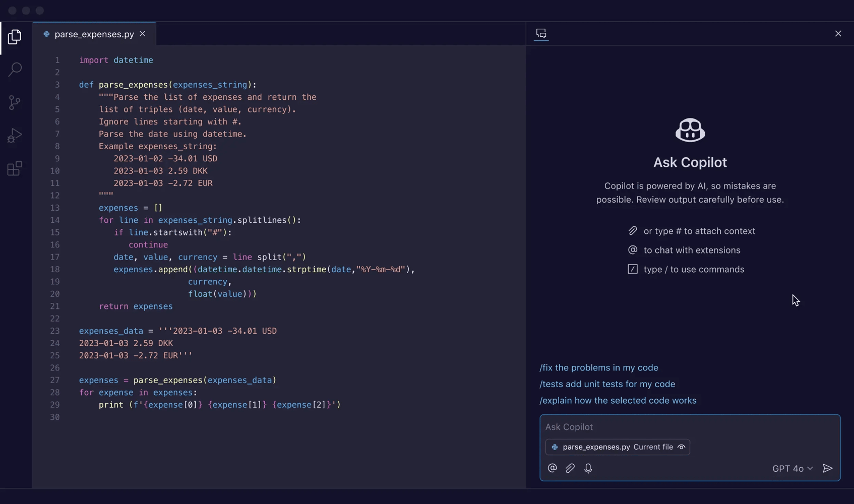Run the /fix problems command
Viewport: 854px width, 504px height.
[598, 367]
